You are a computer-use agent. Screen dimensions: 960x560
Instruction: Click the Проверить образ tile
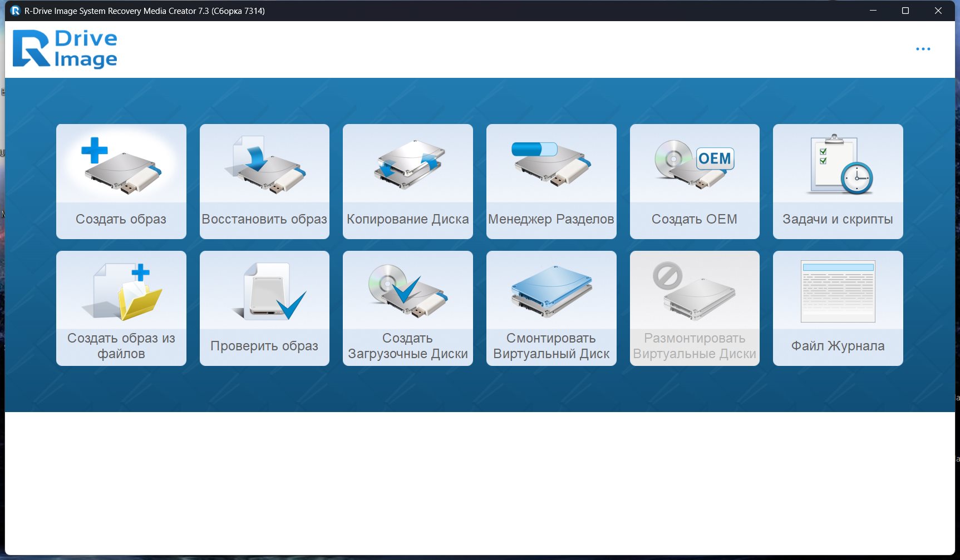(x=264, y=308)
